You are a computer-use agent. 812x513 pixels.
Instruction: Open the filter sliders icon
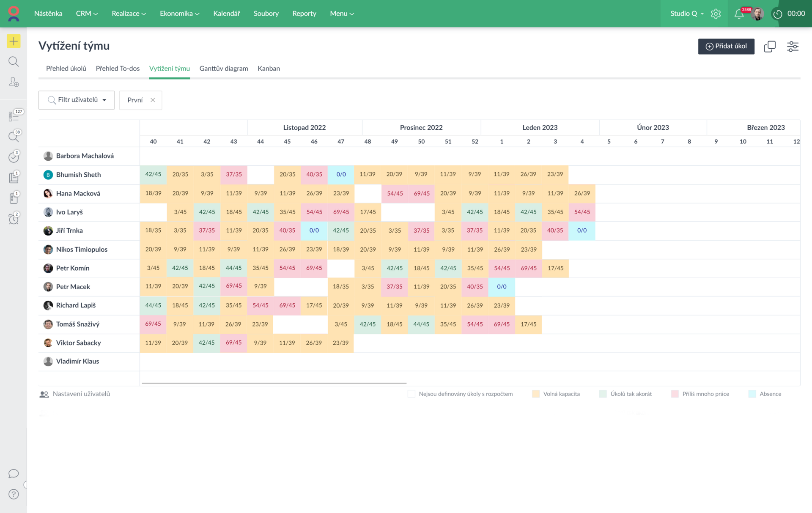point(793,47)
